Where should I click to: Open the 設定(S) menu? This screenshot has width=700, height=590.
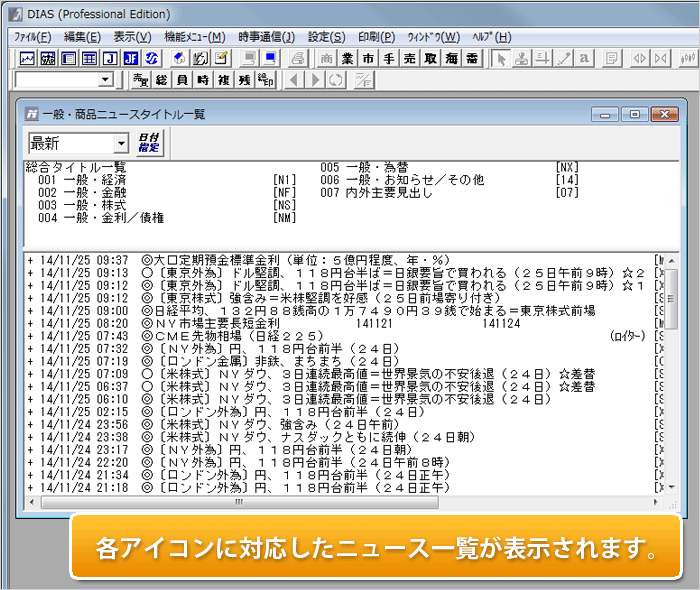pyautogui.click(x=326, y=37)
